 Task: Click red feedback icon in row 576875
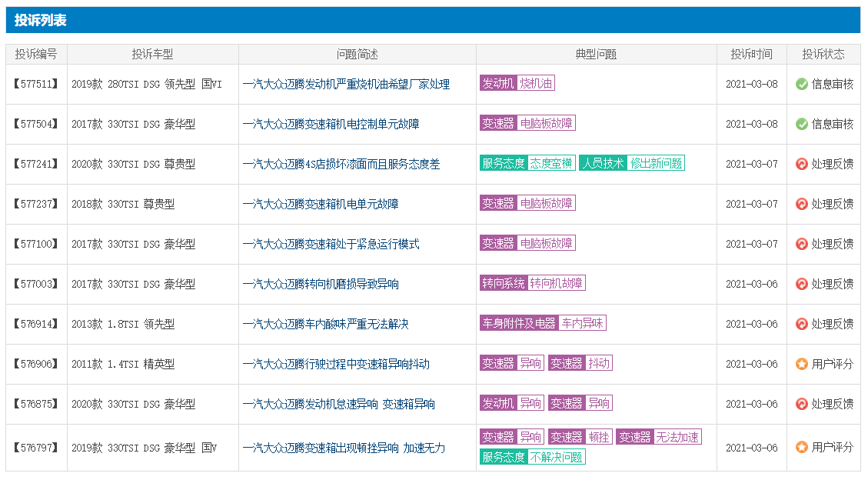[x=802, y=404]
